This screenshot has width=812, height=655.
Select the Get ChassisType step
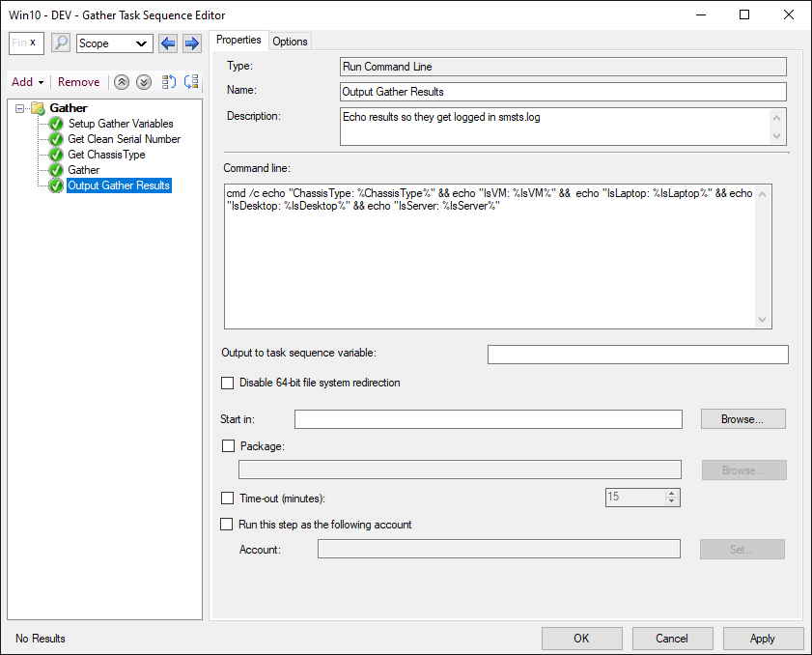click(x=106, y=155)
